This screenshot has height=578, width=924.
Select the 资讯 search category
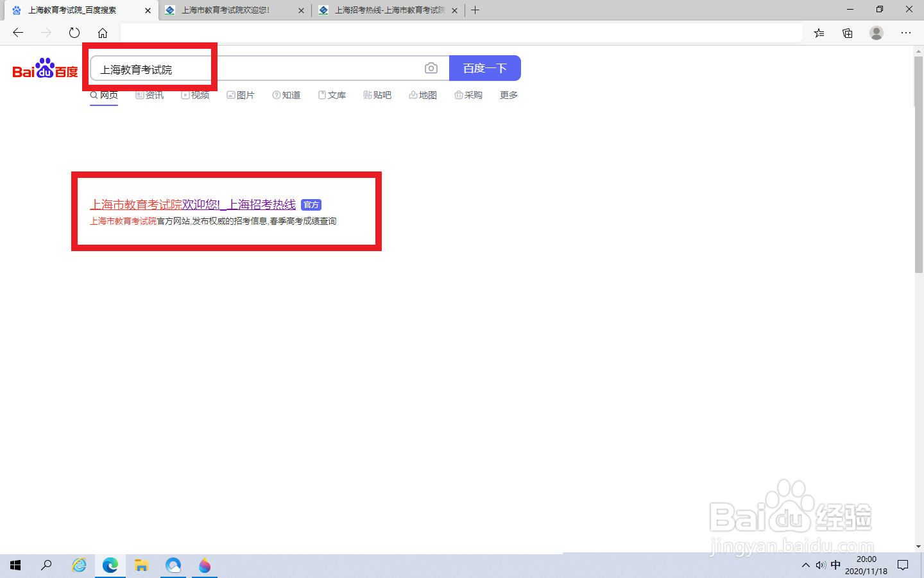click(x=150, y=95)
